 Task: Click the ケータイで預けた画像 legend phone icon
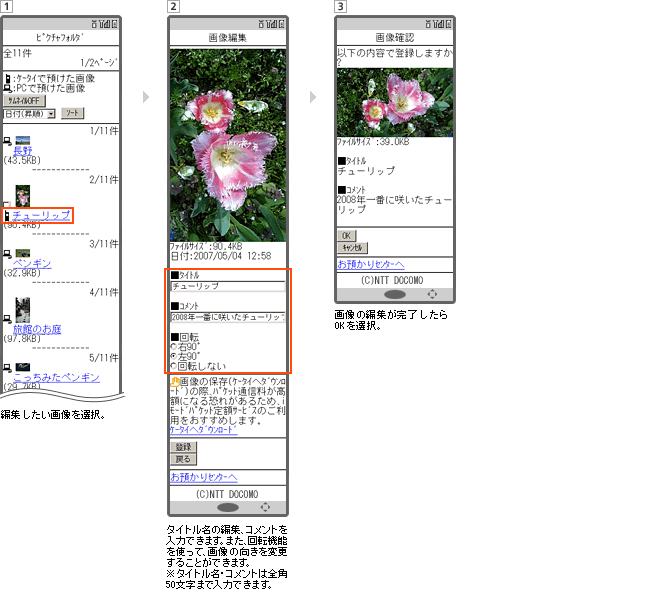tap(7, 78)
